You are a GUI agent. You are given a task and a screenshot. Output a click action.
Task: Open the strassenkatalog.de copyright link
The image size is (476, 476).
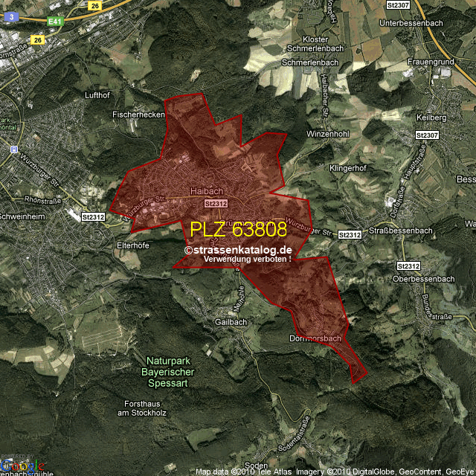pyautogui.click(x=239, y=251)
